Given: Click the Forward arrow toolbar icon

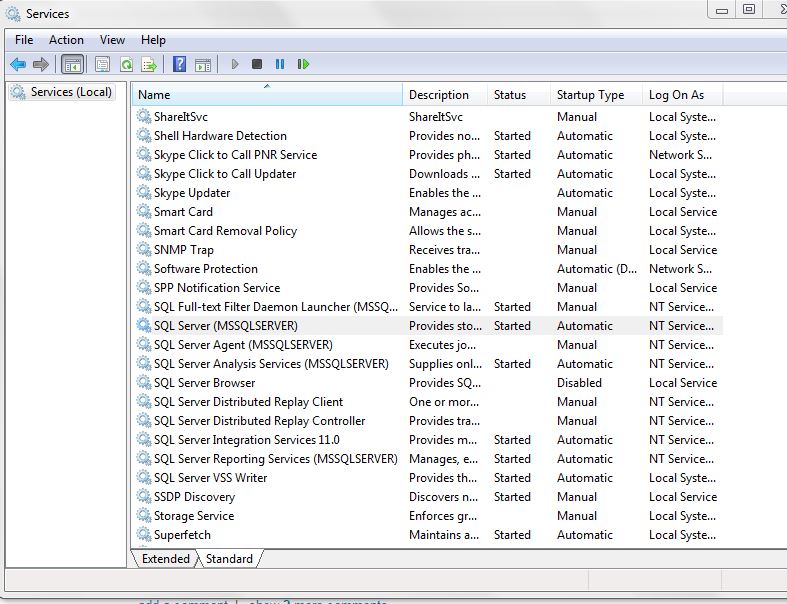Looking at the screenshot, I should [41, 64].
